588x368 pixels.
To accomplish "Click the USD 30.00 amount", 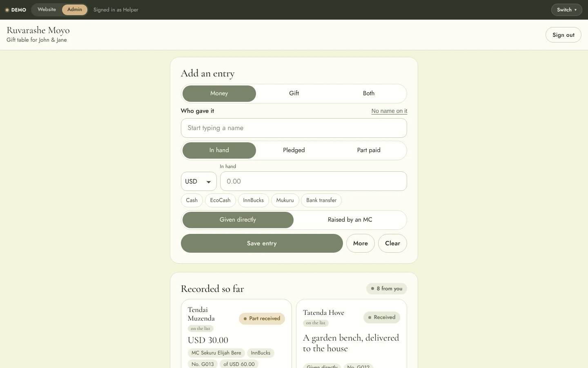I will (x=208, y=340).
